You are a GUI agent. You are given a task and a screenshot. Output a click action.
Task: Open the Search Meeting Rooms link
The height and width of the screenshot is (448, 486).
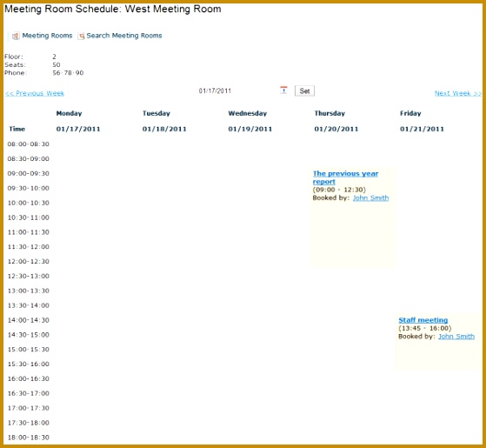[124, 36]
